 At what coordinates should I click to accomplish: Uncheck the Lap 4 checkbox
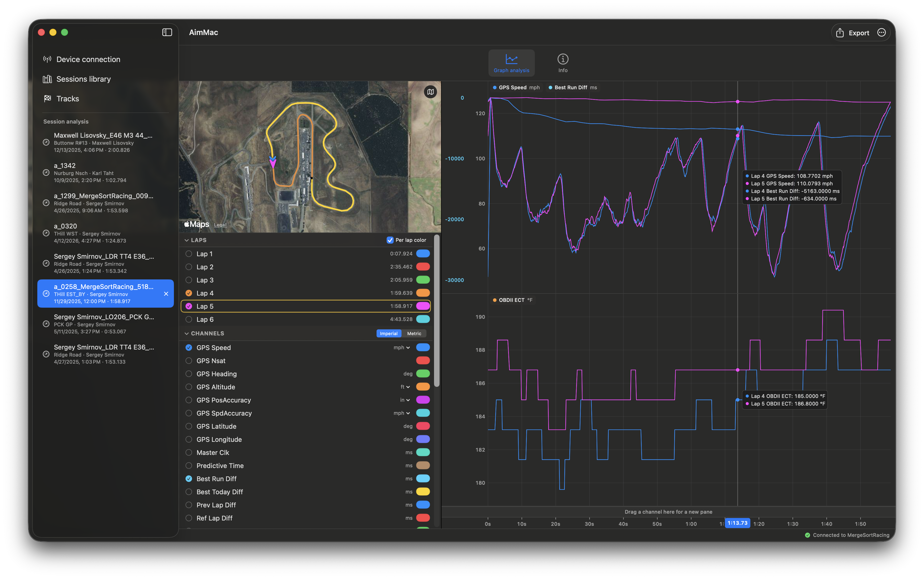[x=189, y=293]
